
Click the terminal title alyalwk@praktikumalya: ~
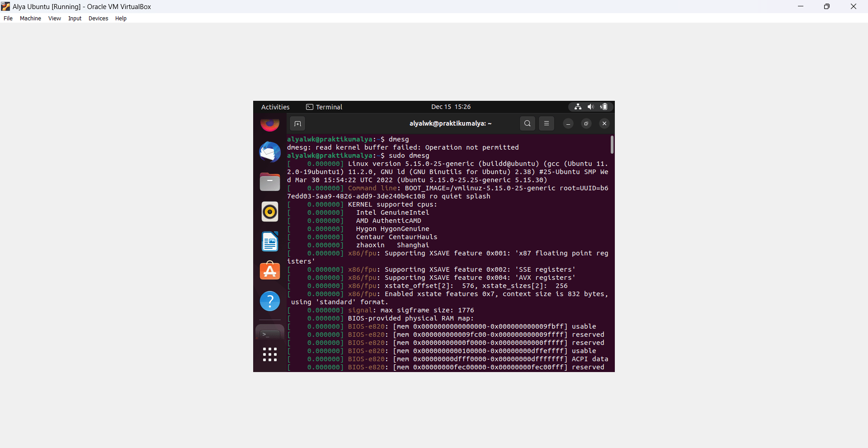point(450,123)
